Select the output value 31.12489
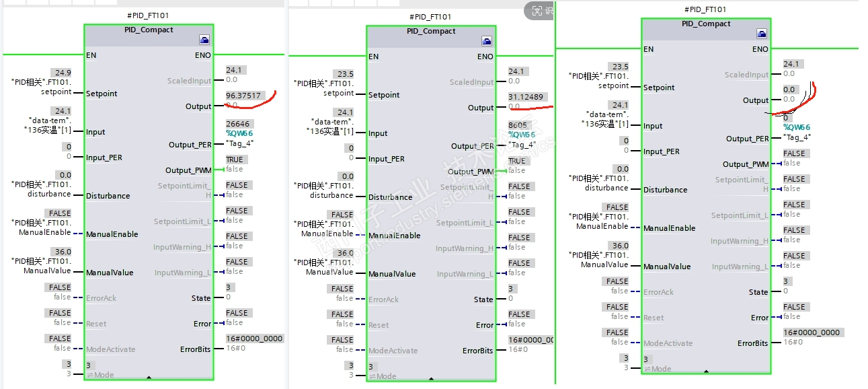Image resolution: width=868 pixels, height=389 pixels. pos(526,97)
